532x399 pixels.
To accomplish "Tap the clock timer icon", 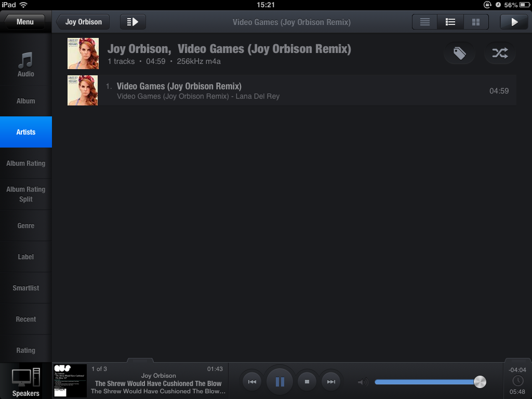I will click(518, 381).
